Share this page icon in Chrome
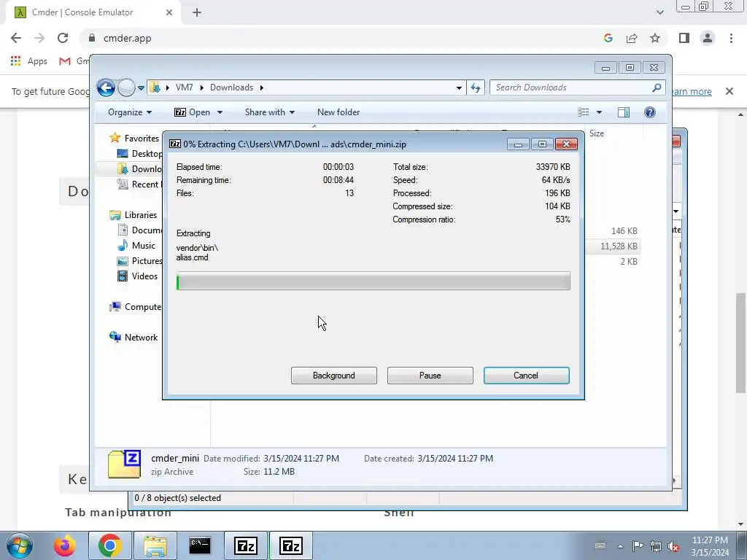 pos(632,38)
